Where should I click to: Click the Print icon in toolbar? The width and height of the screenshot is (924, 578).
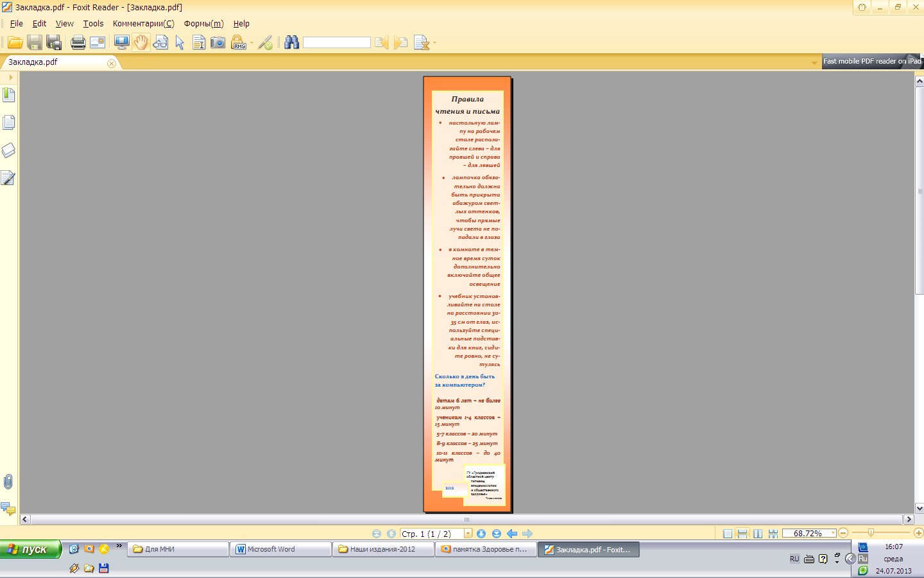point(78,43)
